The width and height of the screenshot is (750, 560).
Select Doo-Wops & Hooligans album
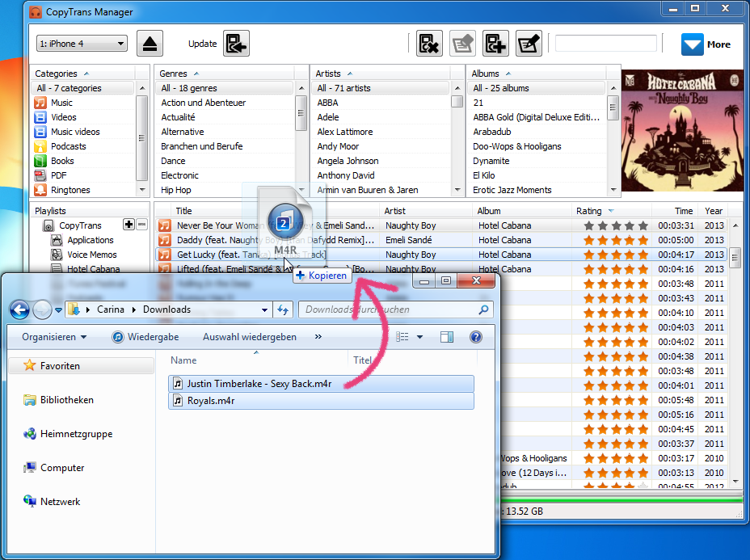[x=517, y=146]
